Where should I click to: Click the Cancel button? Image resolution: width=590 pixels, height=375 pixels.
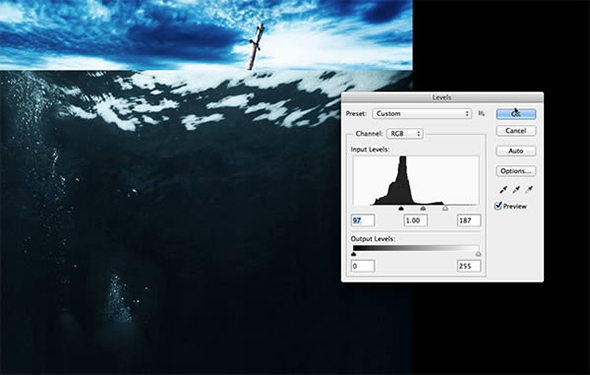pyautogui.click(x=516, y=131)
